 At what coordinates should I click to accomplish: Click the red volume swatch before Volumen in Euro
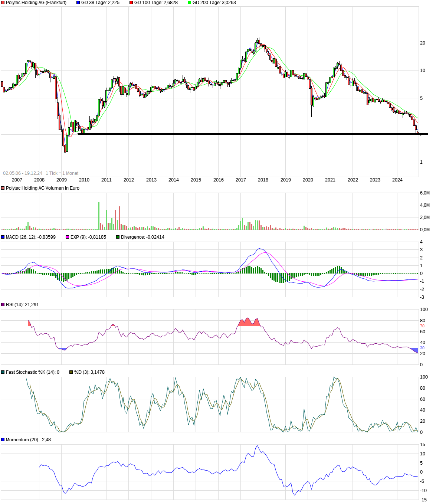point(3,188)
